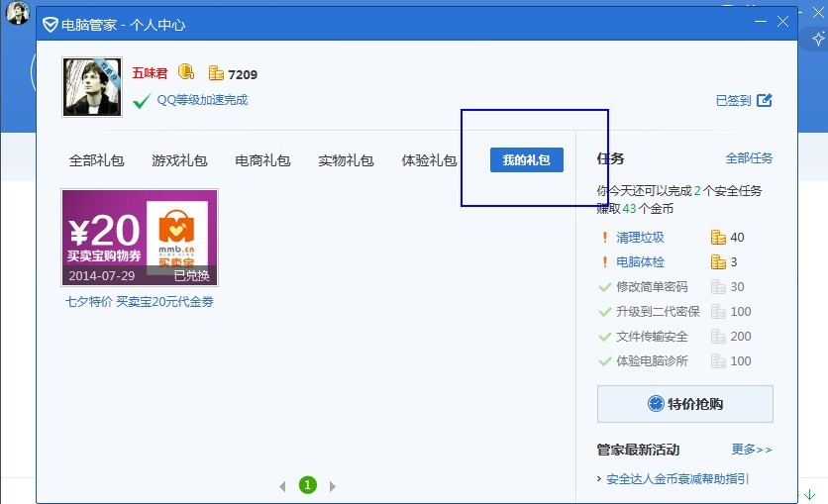This screenshot has height=504, width=828.
Task: Click the exclamation mark beside 清理垃圾
Action: [x=604, y=237]
